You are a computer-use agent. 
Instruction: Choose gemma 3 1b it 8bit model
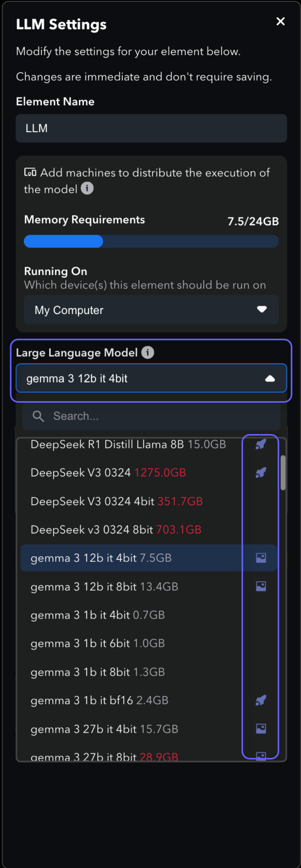coord(98,672)
